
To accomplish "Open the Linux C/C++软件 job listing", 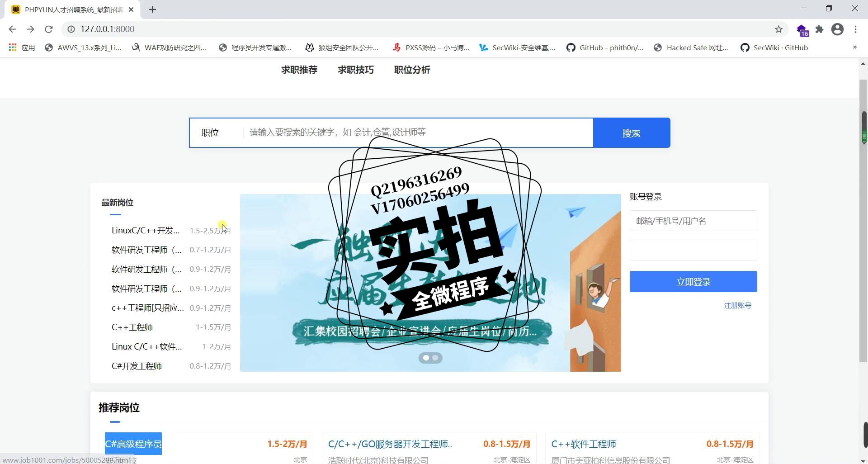I will pos(147,347).
